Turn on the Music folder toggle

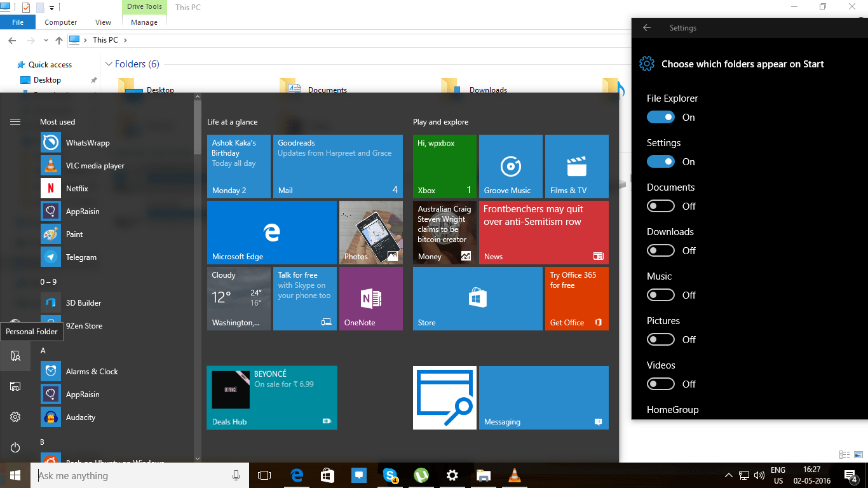pos(661,295)
